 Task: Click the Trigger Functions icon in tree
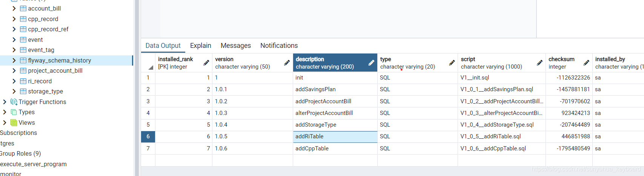point(14,102)
